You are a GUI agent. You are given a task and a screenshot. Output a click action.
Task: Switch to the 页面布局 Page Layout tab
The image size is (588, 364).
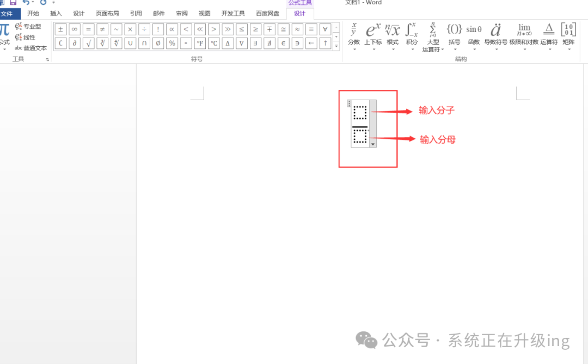(x=107, y=14)
